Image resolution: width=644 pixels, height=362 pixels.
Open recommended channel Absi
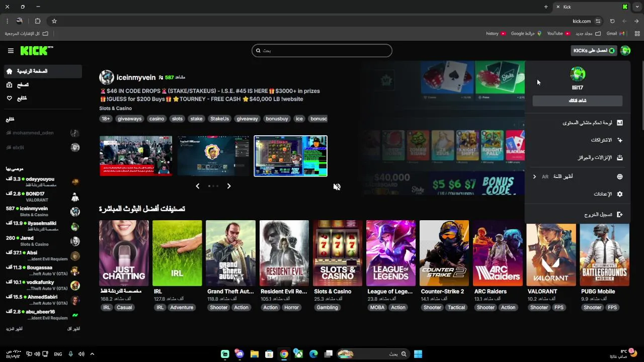click(x=42, y=256)
